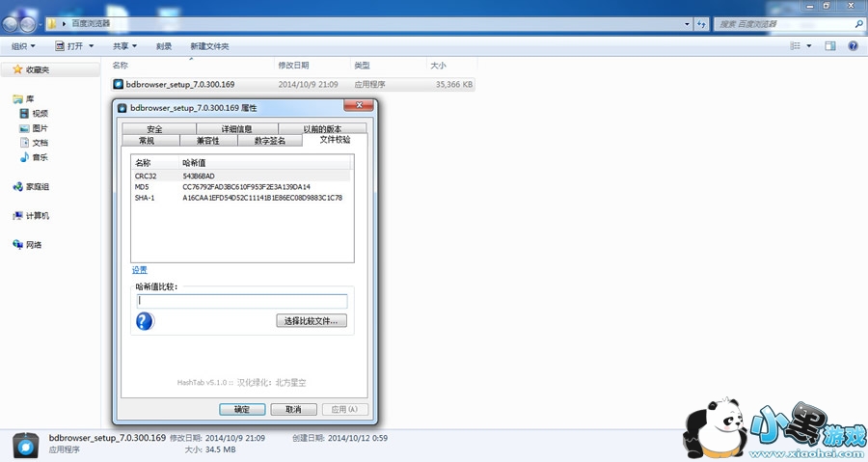The height and width of the screenshot is (462, 868).
Task: Click the HashTab blue help question icon
Action: tap(145, 321)
